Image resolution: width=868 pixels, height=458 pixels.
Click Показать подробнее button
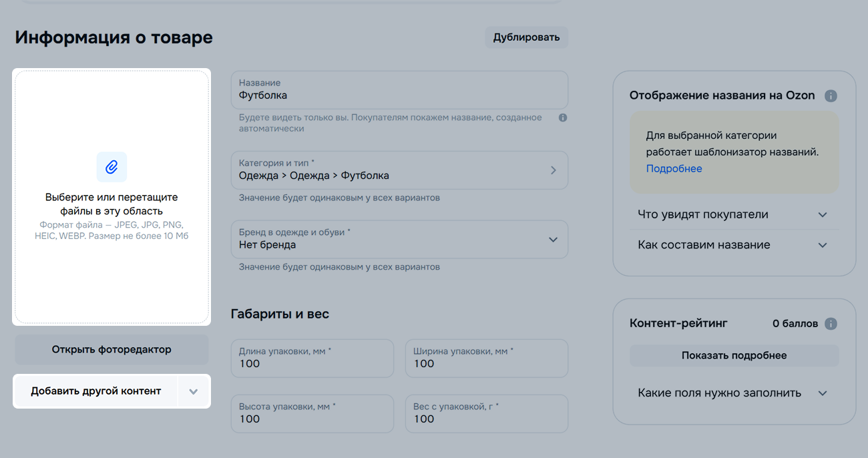click(x=734, y=356)
